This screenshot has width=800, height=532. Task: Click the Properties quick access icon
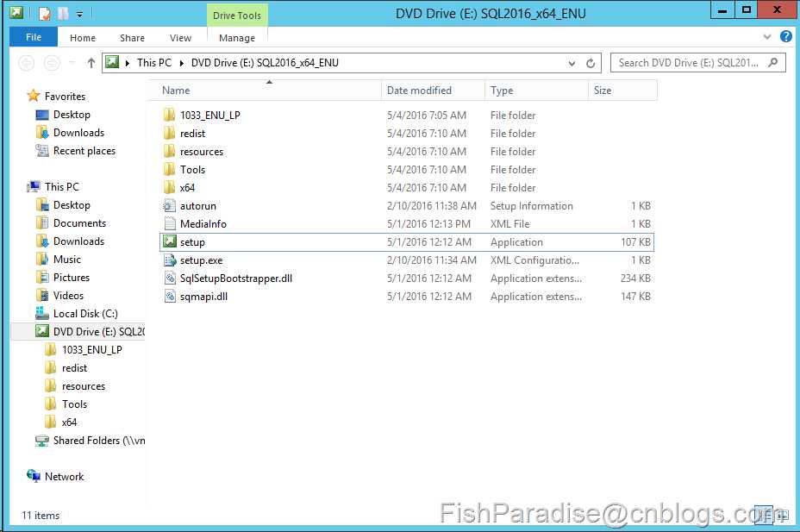pyautogui.click(x=44, y=13)
